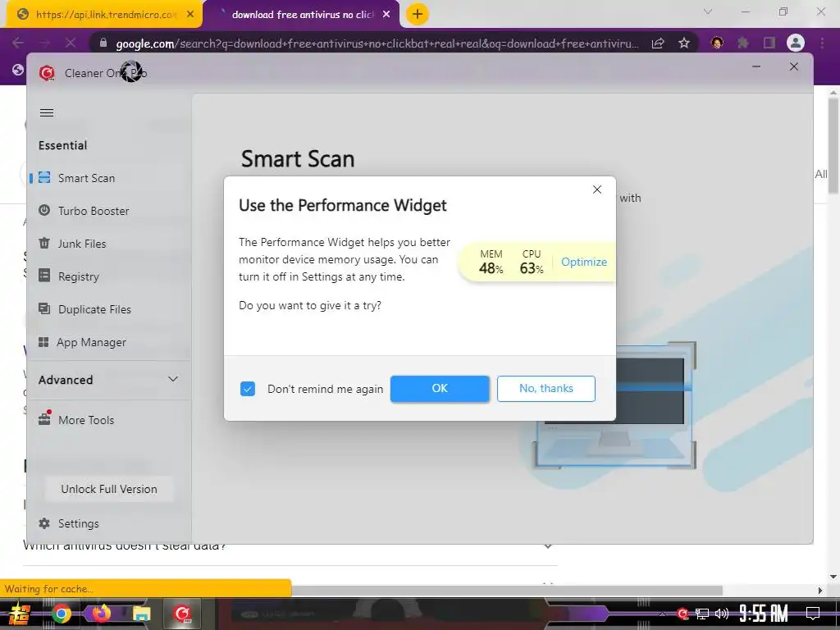
Task: Open the tab search dropdown in Chrome
Action: 708,11
